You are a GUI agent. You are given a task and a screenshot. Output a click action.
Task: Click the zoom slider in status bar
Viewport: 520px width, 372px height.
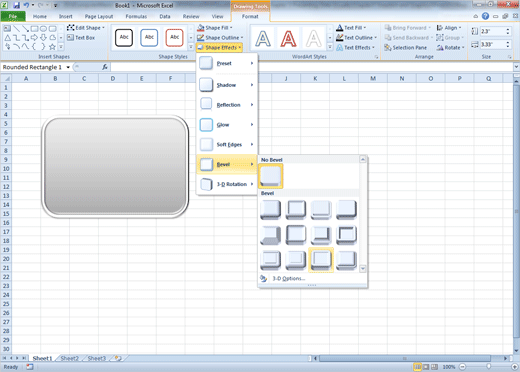click(489, 367)
